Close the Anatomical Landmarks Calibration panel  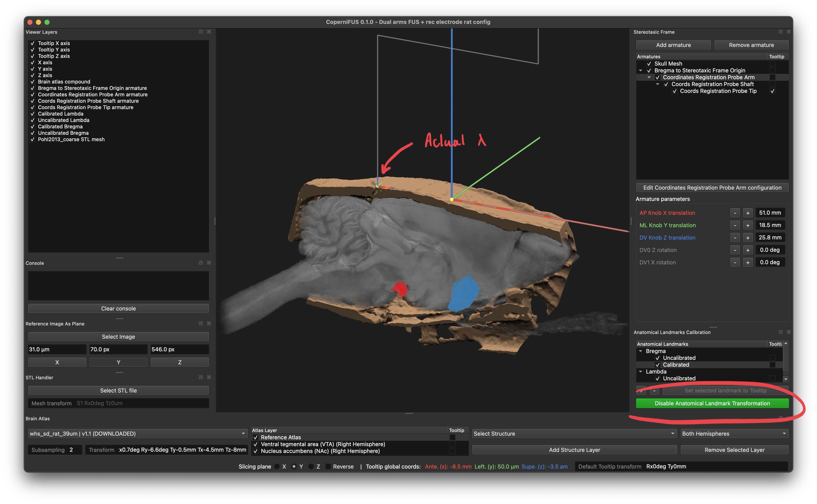point(789,332)
